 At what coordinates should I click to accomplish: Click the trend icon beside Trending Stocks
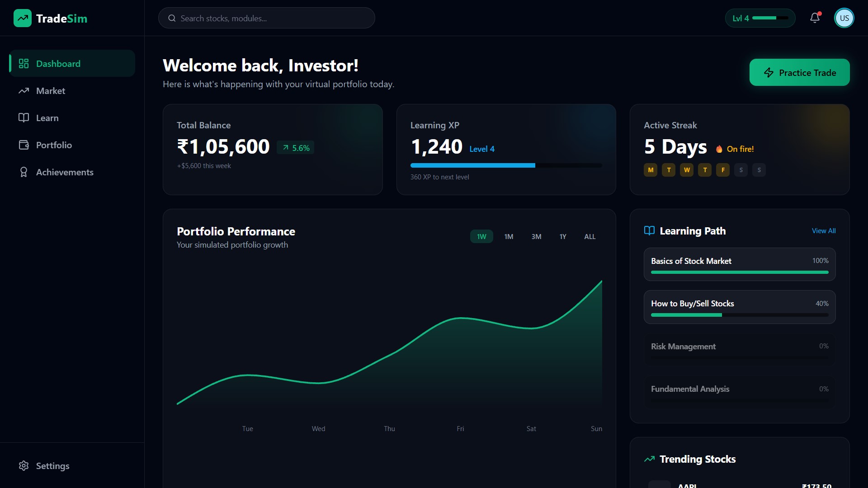click(x=649, y=459)
